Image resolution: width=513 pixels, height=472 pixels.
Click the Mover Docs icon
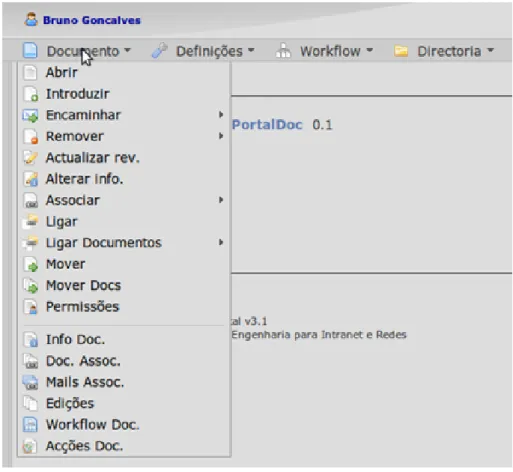click(30, 286)
